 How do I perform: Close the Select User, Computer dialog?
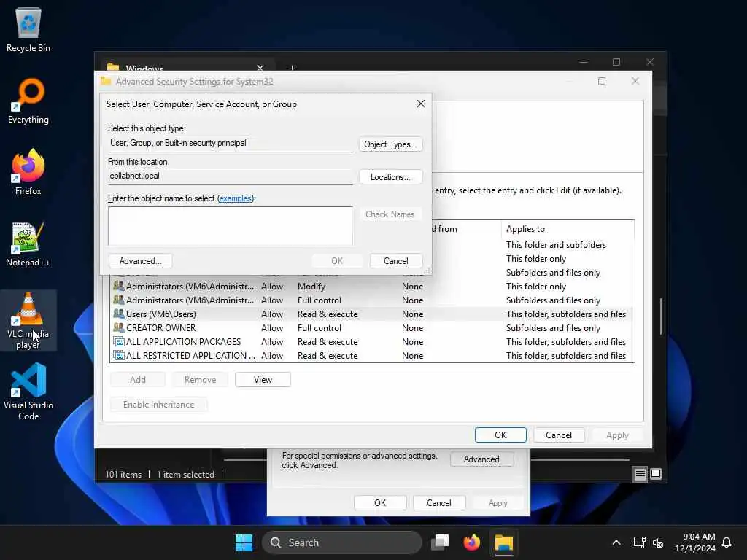coord(420,104)
